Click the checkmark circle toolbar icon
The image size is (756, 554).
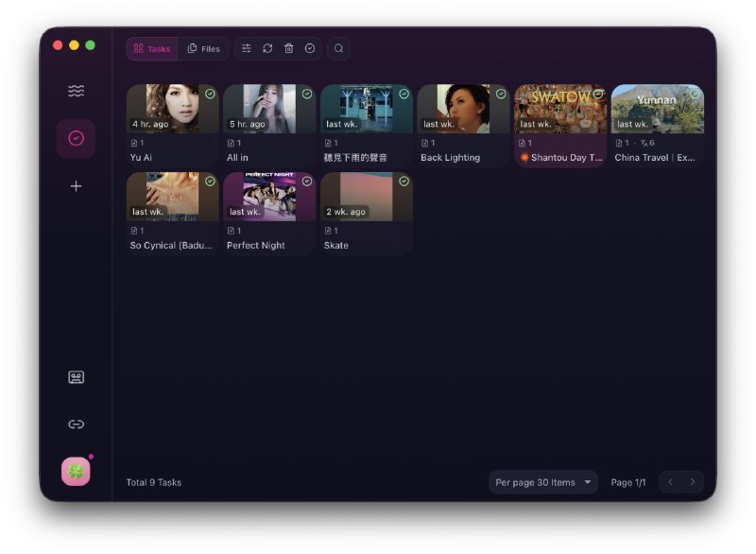310,48
